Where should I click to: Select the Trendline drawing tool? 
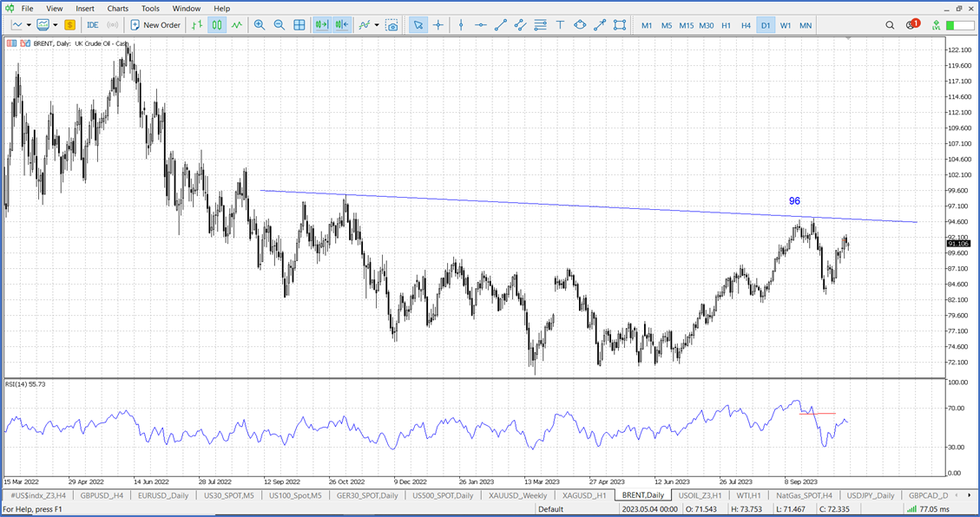tap(501, 25)
